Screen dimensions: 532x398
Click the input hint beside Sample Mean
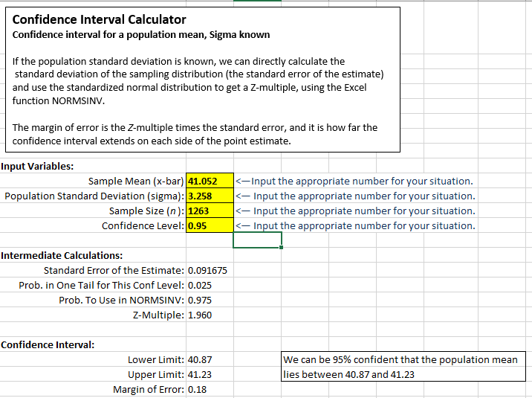click(354, 182)
